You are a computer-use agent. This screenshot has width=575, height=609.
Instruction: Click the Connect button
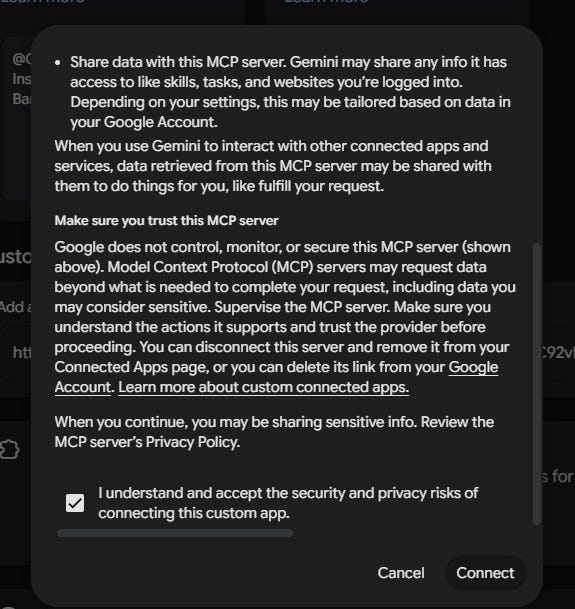(485, 573)
